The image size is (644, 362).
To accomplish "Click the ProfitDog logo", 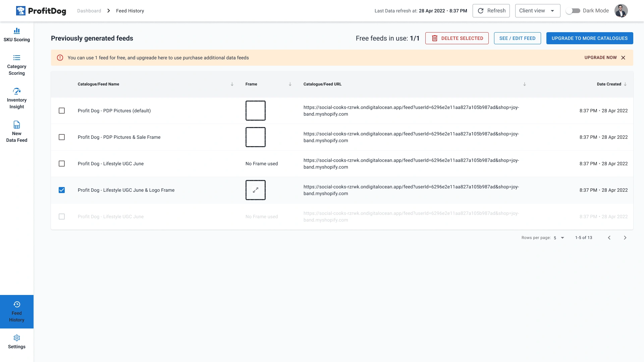I will (x=41, y=11).
